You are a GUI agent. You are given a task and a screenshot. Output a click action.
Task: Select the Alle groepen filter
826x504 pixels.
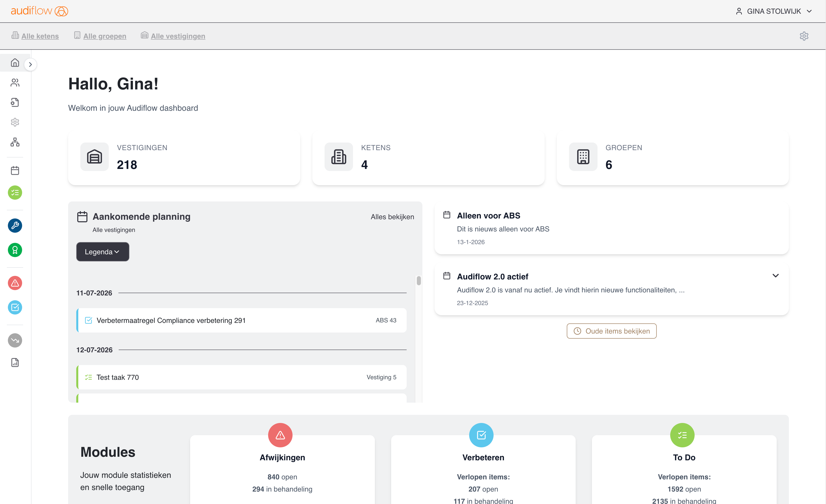[x=100, y=36]
